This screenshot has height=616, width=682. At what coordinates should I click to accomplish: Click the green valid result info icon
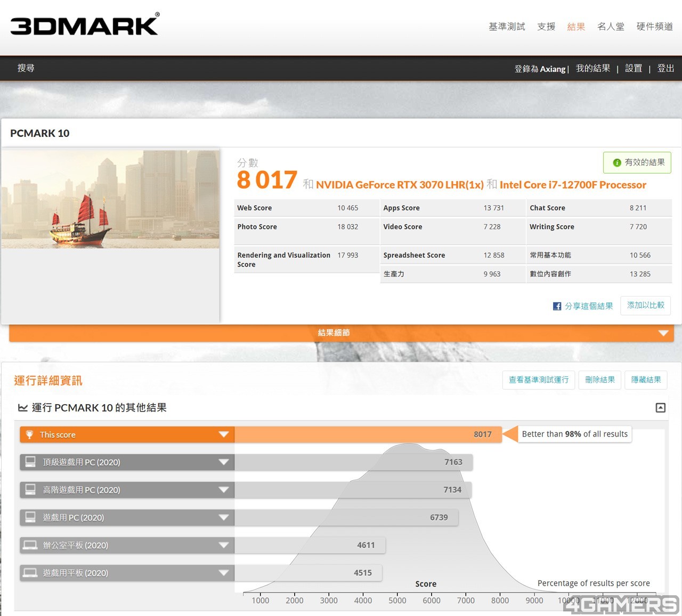click(x=617, y=162)
